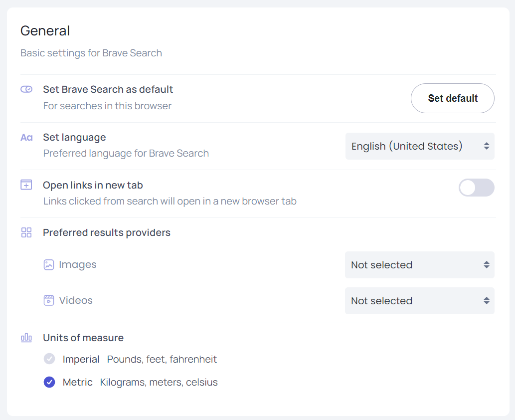Click the Aa language icon

[26, 137]
